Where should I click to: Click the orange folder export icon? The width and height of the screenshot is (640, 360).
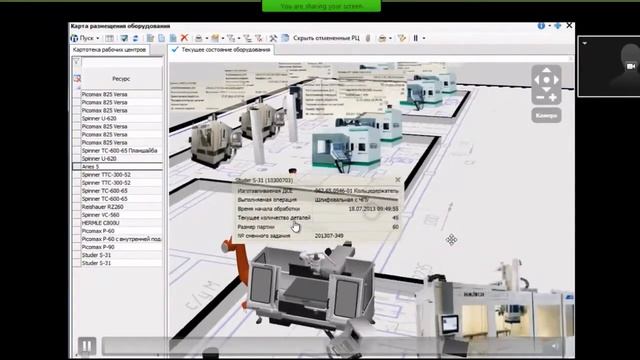(x=215, y=38)
